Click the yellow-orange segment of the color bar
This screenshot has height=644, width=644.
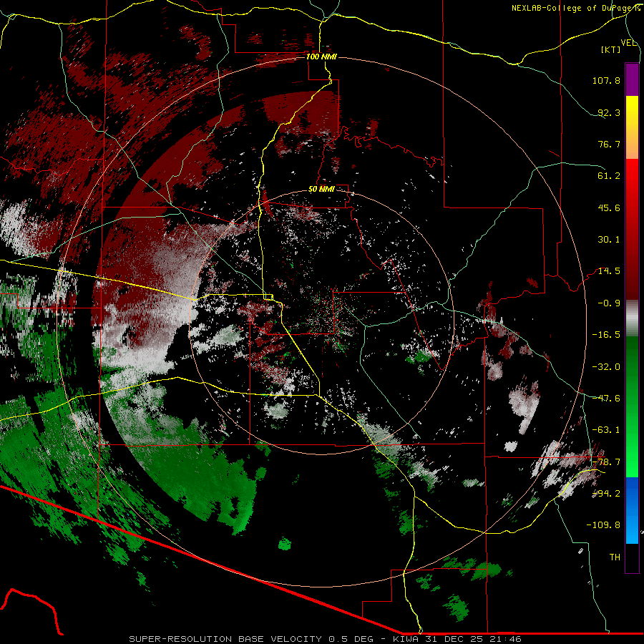tap(632, 127)
